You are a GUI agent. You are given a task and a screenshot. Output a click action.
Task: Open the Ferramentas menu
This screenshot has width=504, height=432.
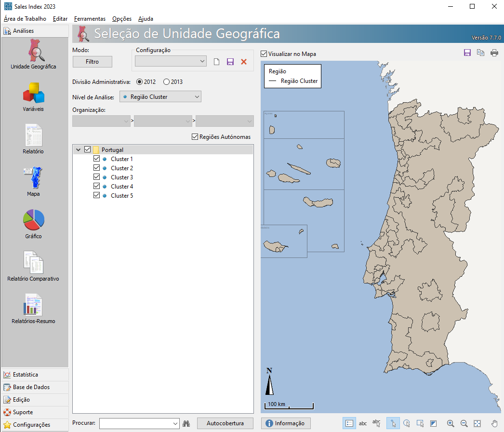click(x=90, y=19)
